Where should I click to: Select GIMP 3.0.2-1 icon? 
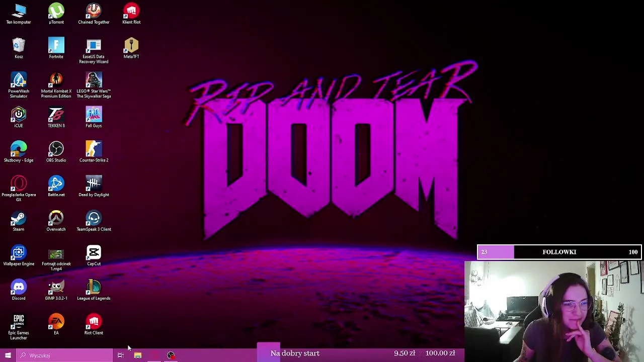56,290
